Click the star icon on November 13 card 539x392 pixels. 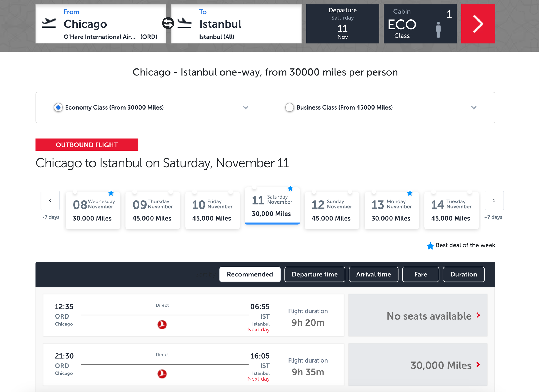pyautogui.click(x=410, y=193)
